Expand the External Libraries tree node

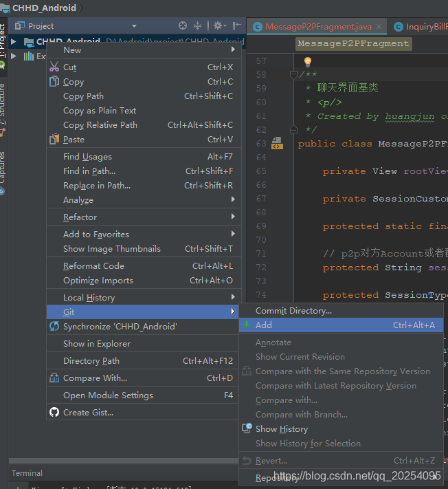(x=13, y=56)
